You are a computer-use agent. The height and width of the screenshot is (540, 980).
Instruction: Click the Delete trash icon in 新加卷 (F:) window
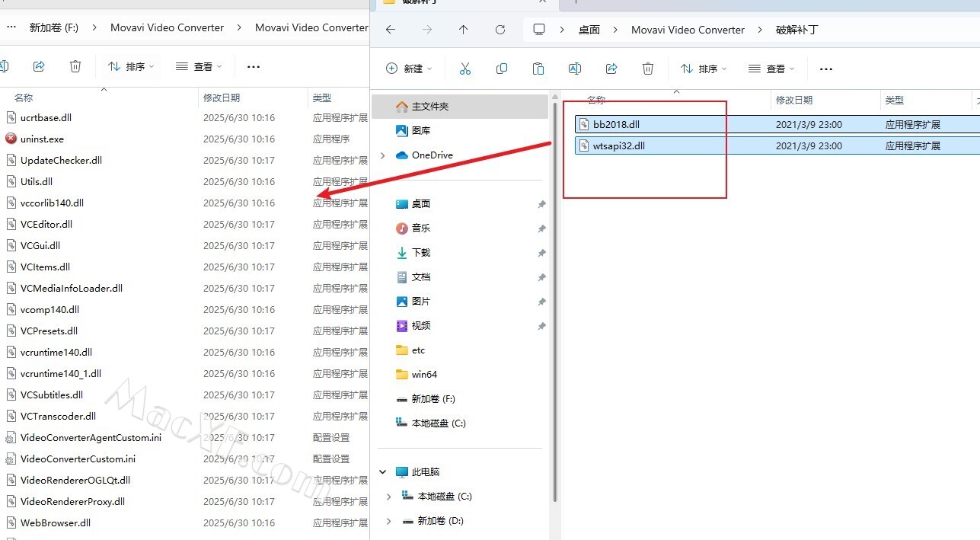[75, 66]
